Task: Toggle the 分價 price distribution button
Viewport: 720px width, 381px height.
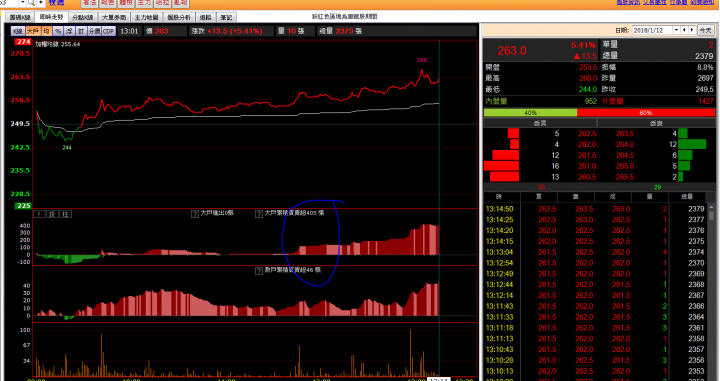Action: tap(94, 31)
